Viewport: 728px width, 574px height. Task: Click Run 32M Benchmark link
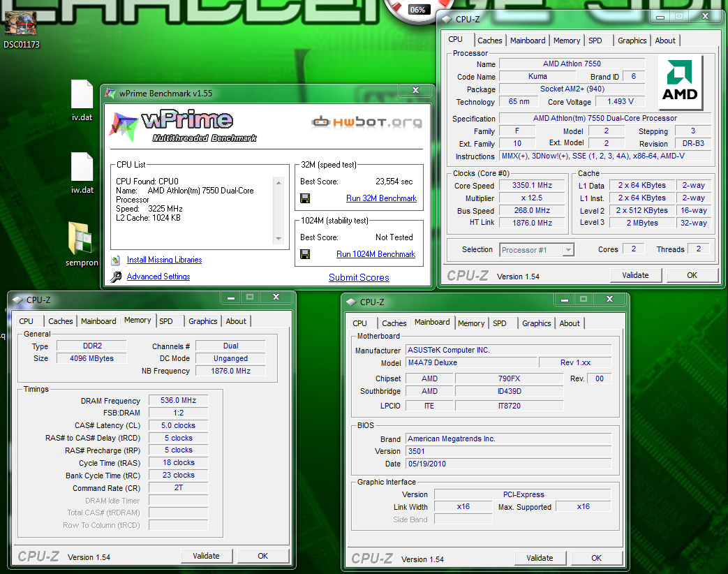click(381, 198)
